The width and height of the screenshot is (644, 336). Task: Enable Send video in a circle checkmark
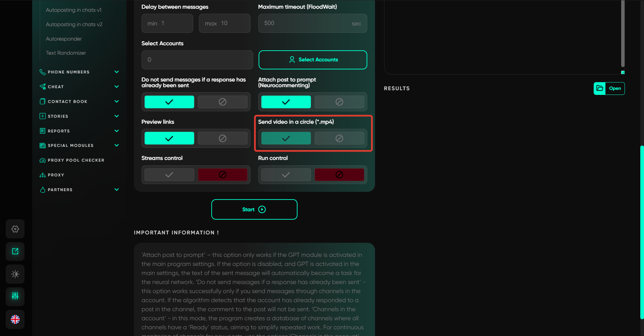click(x=286, y=138)
